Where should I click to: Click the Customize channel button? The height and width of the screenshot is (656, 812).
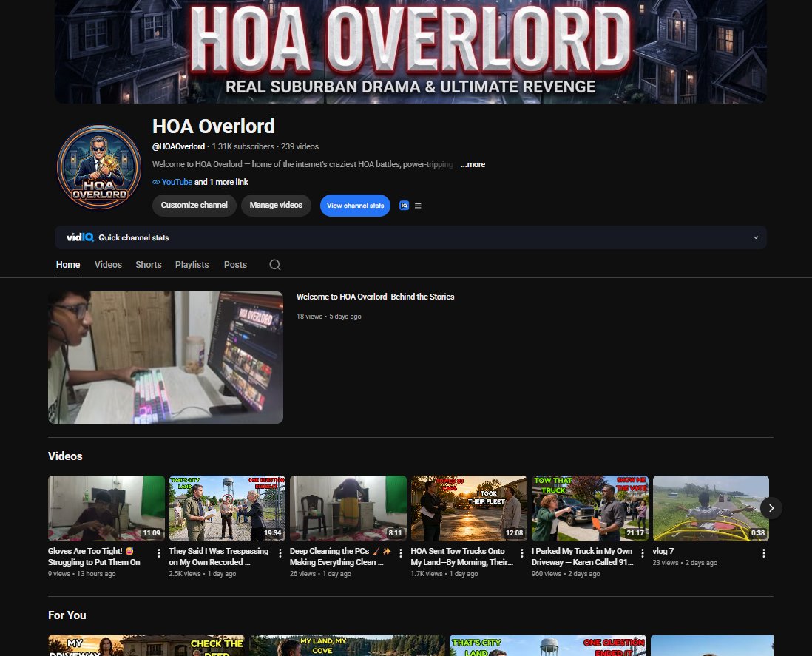pos(194,205)
